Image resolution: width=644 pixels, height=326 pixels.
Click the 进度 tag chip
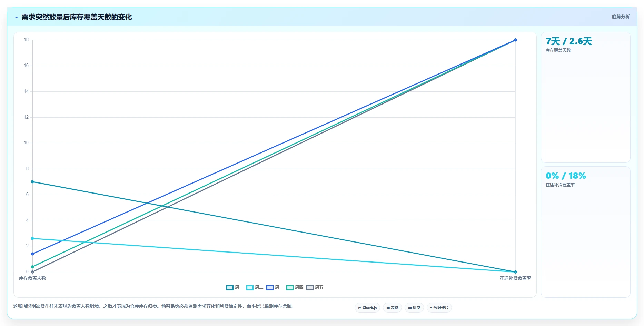click(414, 308)
